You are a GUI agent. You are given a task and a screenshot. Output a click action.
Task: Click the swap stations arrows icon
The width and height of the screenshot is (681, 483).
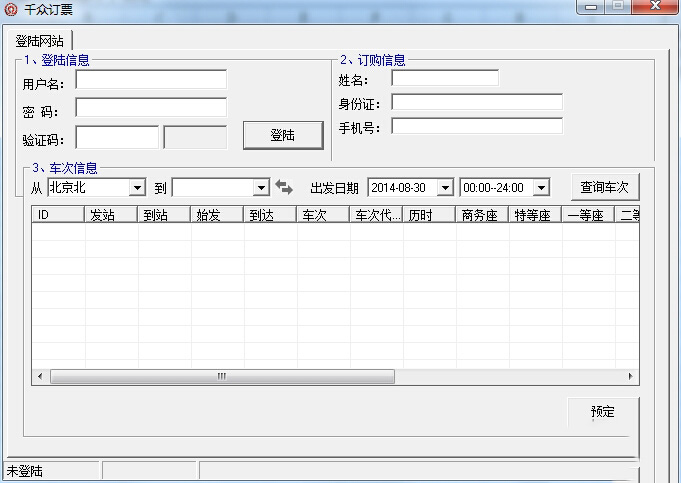pos(284,187)
